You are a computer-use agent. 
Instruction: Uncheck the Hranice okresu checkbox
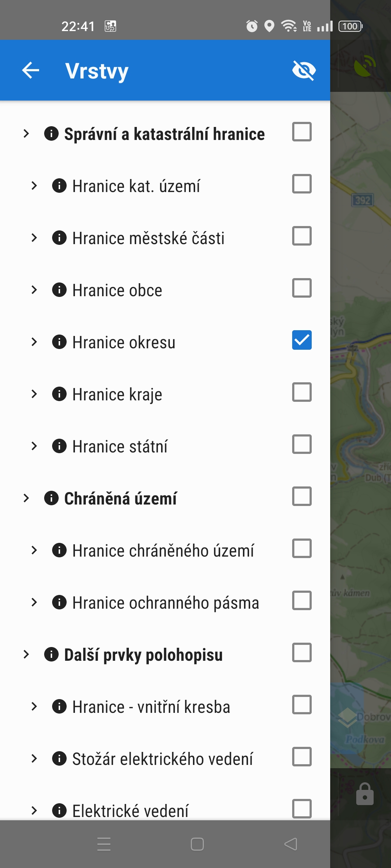point(302,340)
